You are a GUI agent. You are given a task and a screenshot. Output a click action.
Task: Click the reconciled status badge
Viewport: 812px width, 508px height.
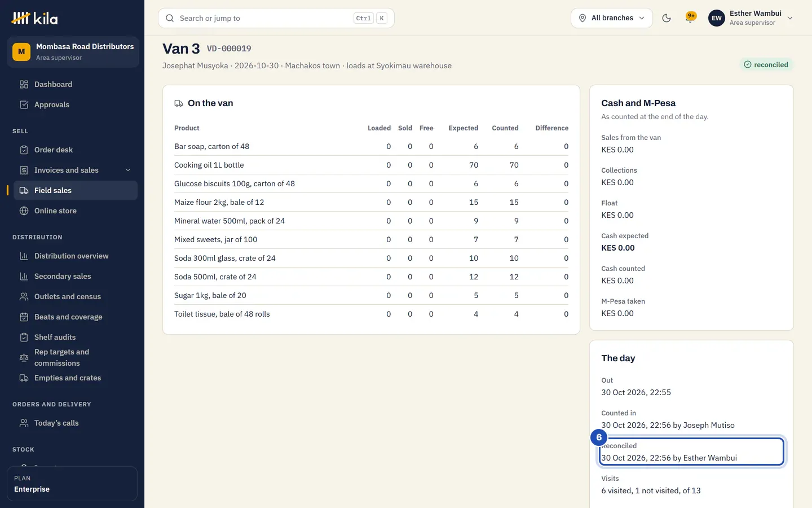click(766, 65)
